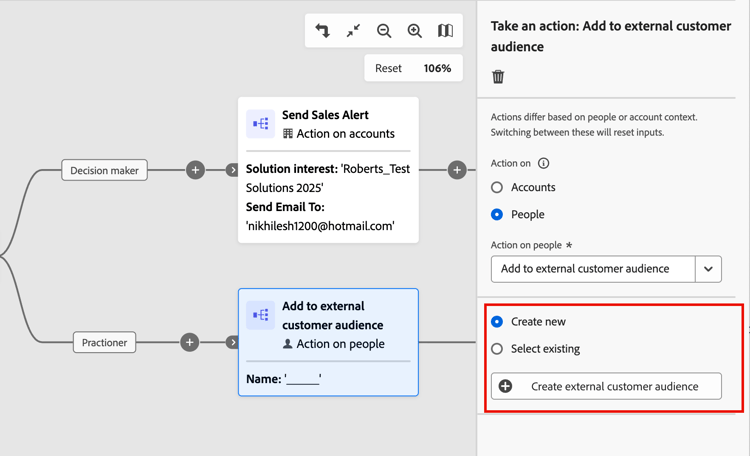Select the Practioner path label

(105, 342)
